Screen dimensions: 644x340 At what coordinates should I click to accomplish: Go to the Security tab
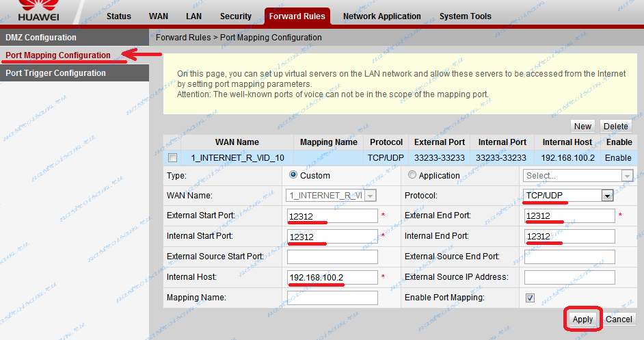[236, 16]
